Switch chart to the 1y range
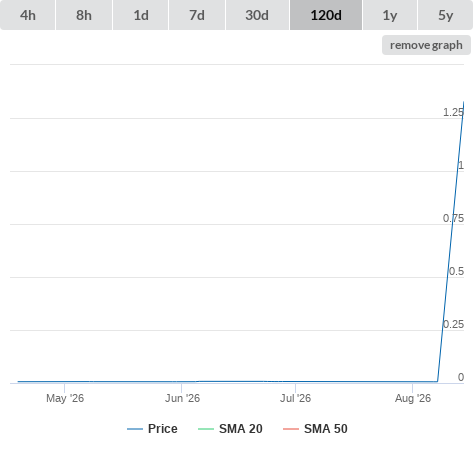Viewport: 474px width, 455px height. coord(390,15)
